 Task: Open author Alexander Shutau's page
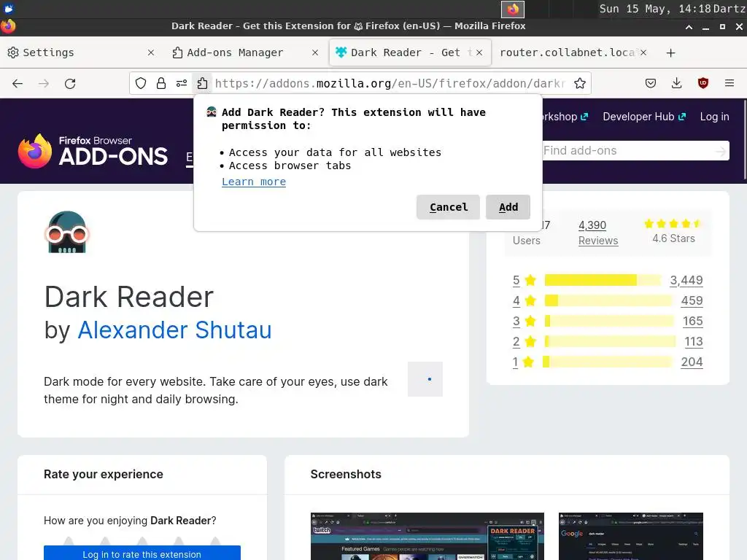(x=174, y=330)
